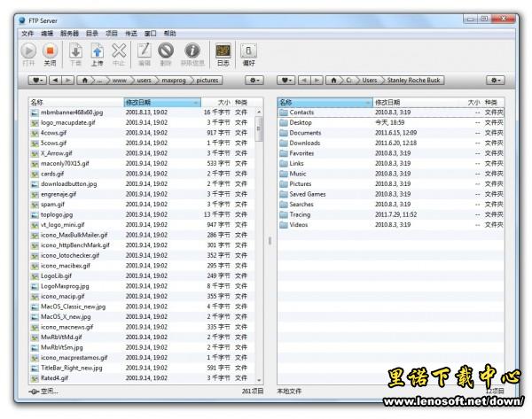Click the file icon of mbmbanner468x60.jpg
The image size is (532, 419).
coord(35,113)
